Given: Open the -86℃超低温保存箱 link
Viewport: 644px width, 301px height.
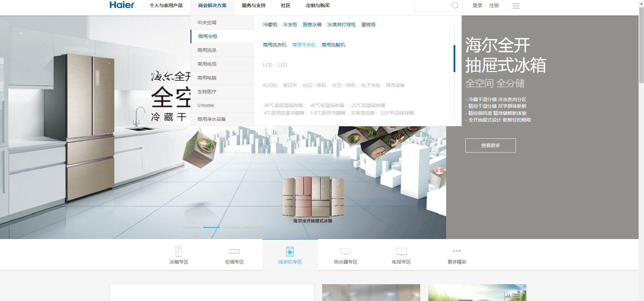Looking at the screenshot, I should [x=283, y=105].
